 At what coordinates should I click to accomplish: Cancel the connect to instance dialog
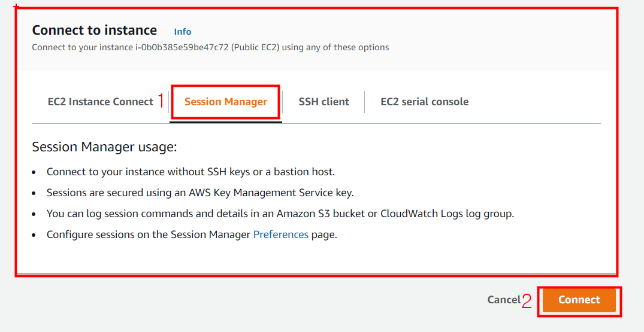pos(504,300)
